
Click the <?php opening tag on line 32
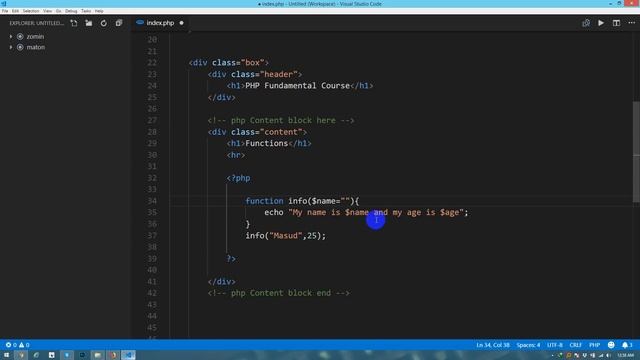pos(238,178)
